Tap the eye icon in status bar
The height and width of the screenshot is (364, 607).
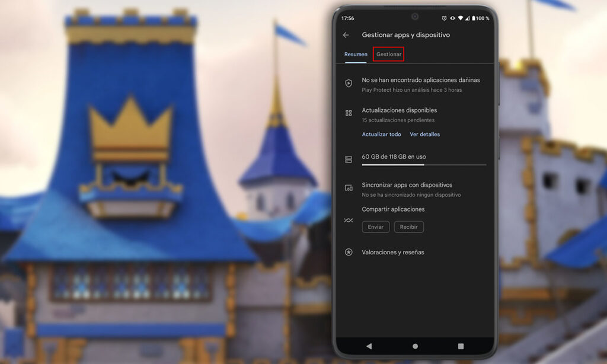click(x=452, y=18)
